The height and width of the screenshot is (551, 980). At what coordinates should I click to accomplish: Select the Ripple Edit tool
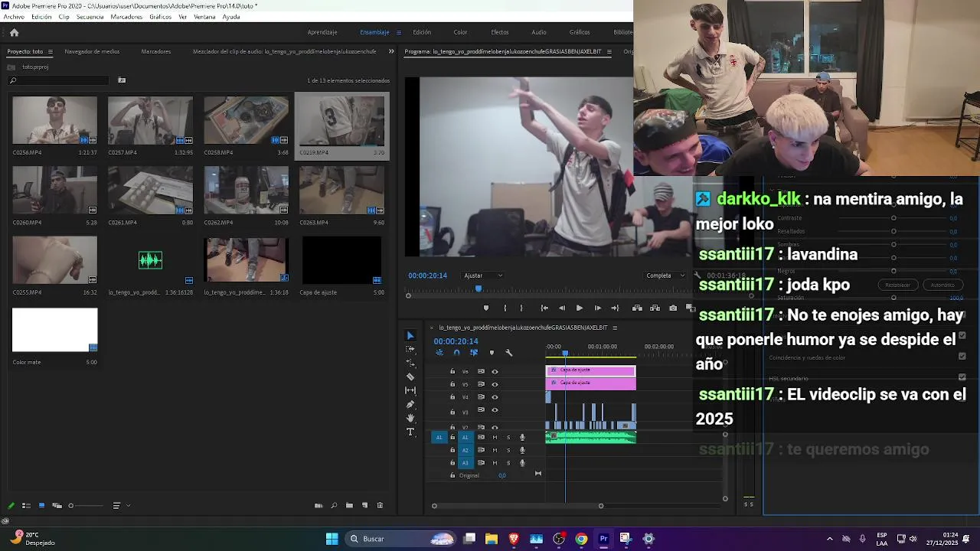point(410,363)
